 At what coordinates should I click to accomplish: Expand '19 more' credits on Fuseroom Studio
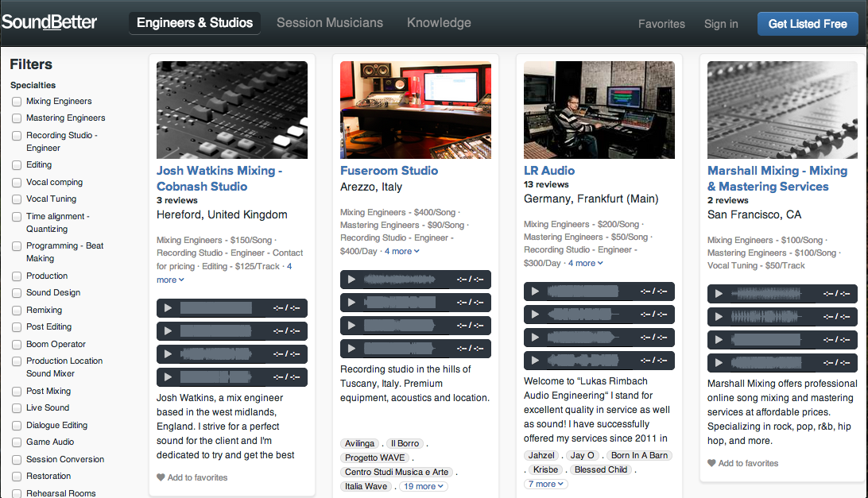click(x=423, y=486)
